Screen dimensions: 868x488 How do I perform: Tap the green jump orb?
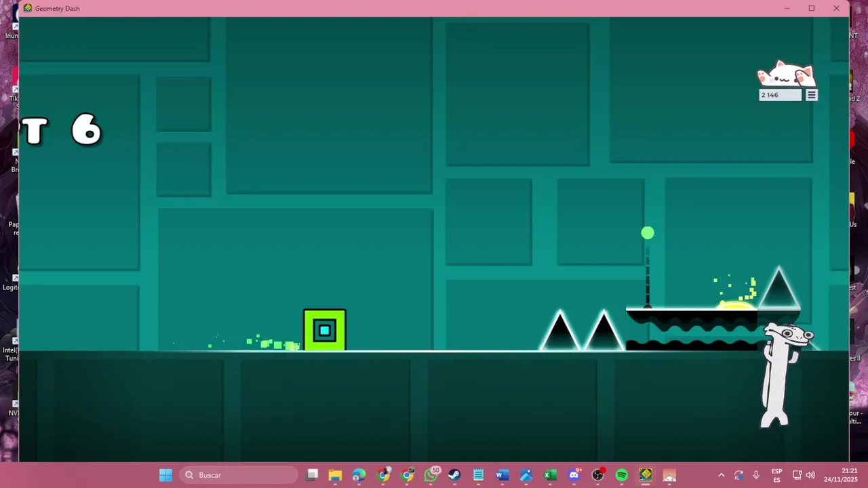tap(648, 233)
